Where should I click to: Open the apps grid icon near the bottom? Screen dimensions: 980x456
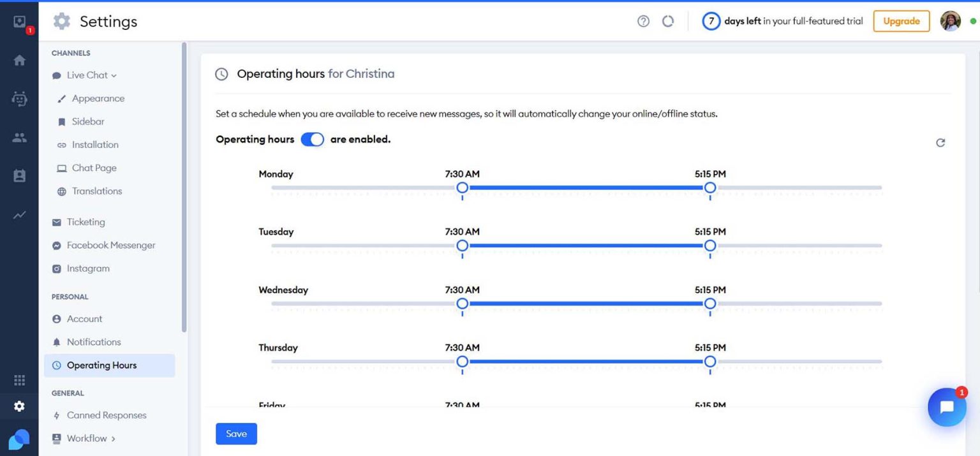[19, 379]
